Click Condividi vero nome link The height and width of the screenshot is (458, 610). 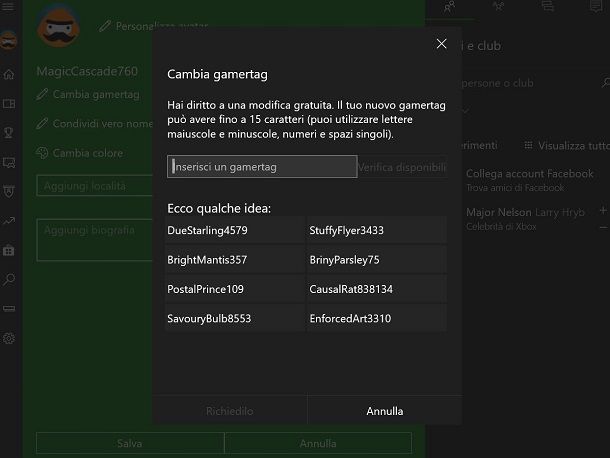(95, 124)
